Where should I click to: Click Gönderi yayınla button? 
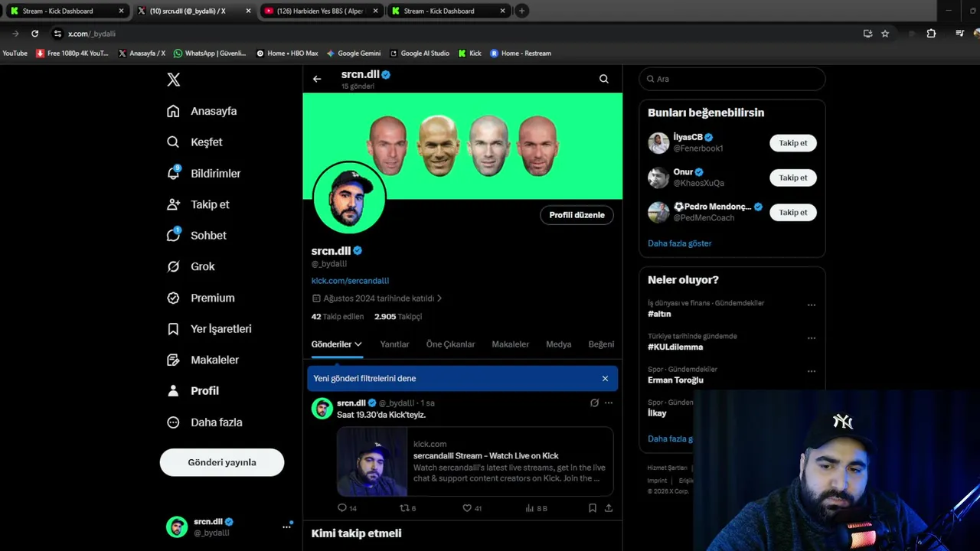tap(222, 462)
